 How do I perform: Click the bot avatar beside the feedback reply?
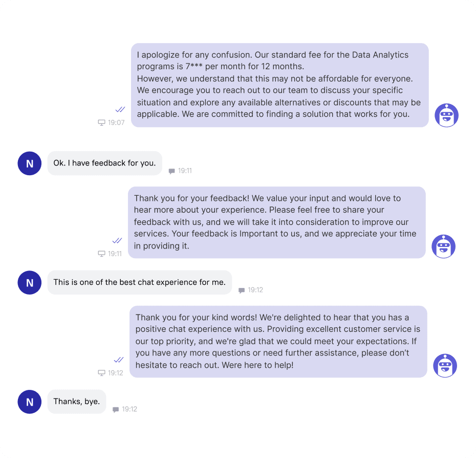coord(444,246)
